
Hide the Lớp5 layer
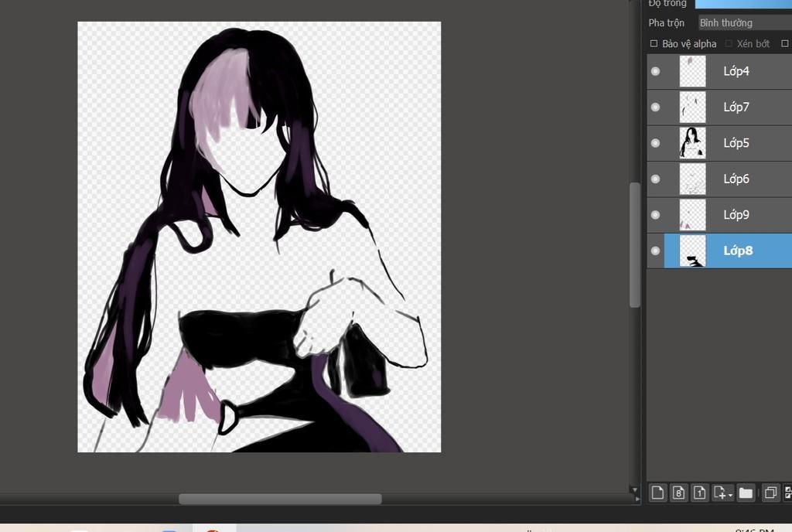pyautogui.click(x=656, y=143)
